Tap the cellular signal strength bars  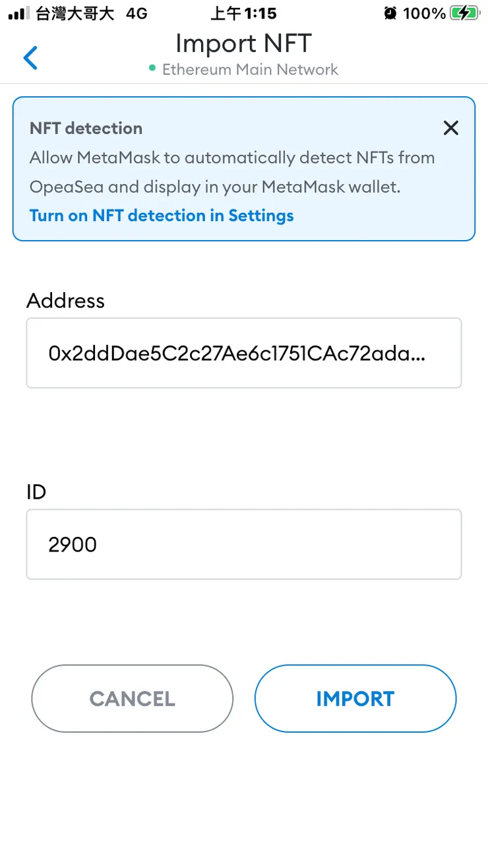[20, 13]
